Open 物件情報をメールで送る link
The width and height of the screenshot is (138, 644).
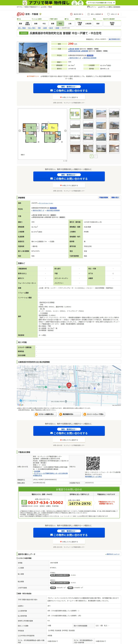click(x=93, y=476)
